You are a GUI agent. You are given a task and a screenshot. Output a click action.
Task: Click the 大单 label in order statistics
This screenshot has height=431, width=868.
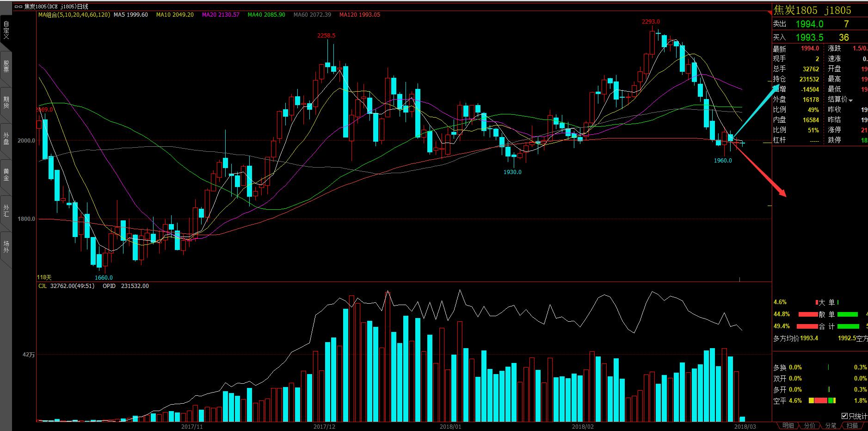pos(827,302)
